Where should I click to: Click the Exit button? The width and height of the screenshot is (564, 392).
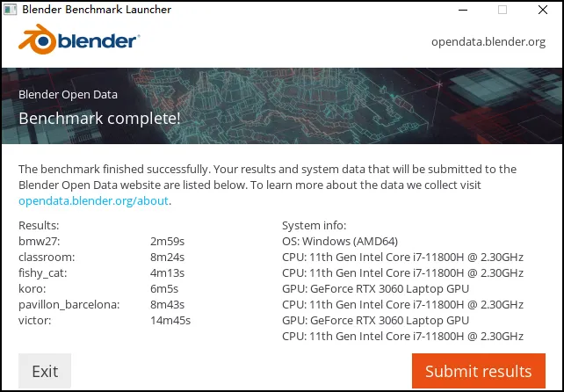pos(45,371)
